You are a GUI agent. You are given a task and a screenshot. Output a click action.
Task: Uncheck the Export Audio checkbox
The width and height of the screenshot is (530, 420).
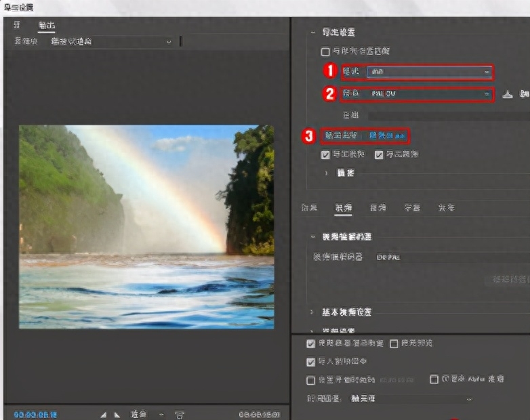[x=379, y=154]
